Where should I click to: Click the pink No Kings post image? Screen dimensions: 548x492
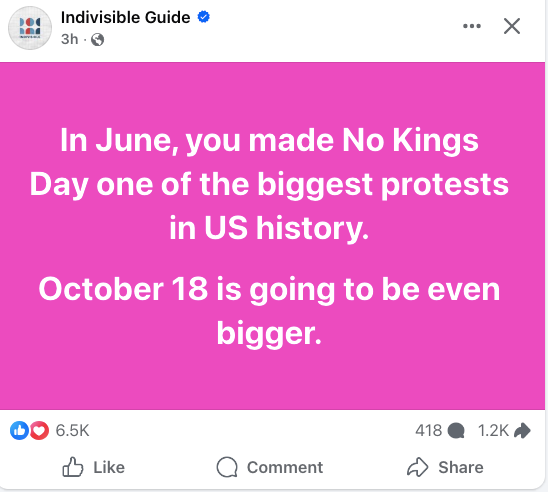(x=272, y=236)
